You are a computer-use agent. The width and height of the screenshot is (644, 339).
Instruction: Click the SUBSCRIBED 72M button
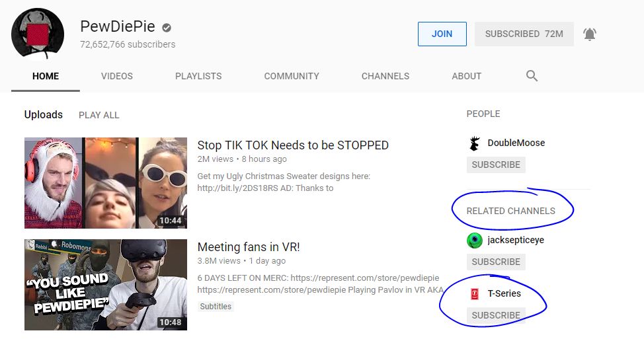pos(524,34)
